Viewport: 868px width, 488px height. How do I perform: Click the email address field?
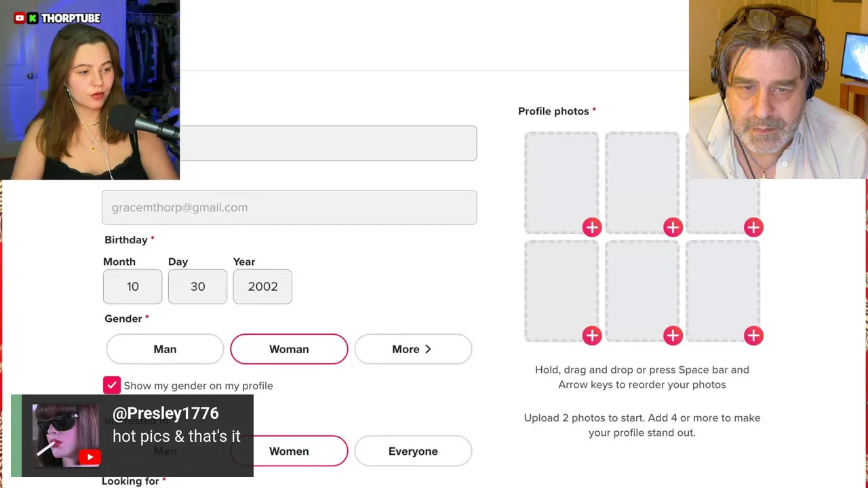click(x=289, y=207)
